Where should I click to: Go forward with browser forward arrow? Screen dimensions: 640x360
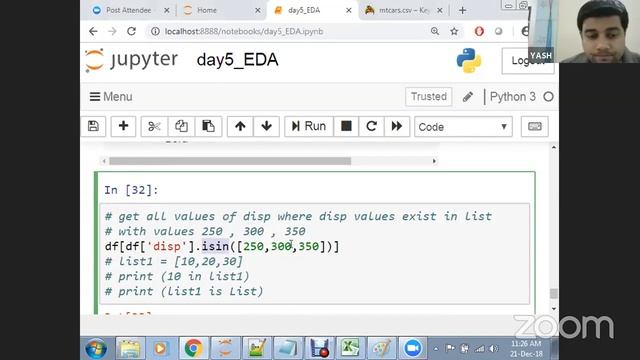pyautogui.click(x=112, y=31)
